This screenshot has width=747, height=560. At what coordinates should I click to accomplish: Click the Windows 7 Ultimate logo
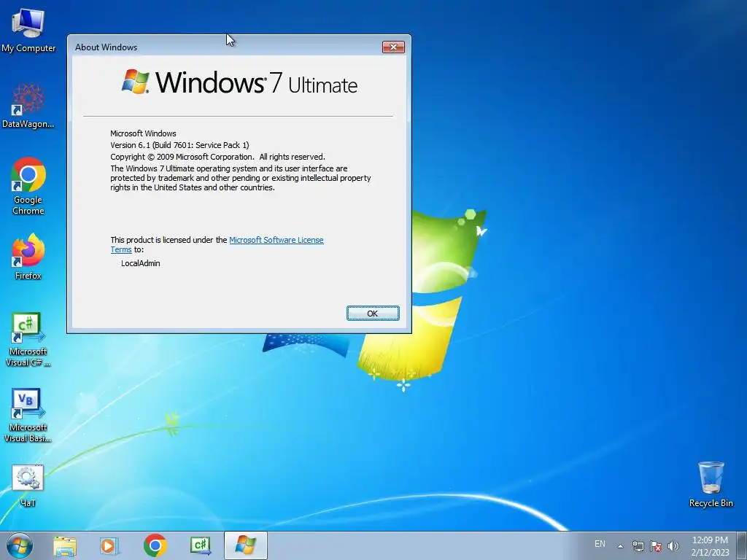pyautogui.click(x=239, y=82)
